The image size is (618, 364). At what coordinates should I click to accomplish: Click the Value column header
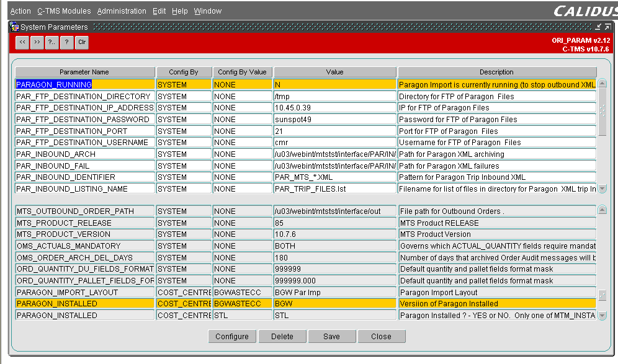coord(335,72)
